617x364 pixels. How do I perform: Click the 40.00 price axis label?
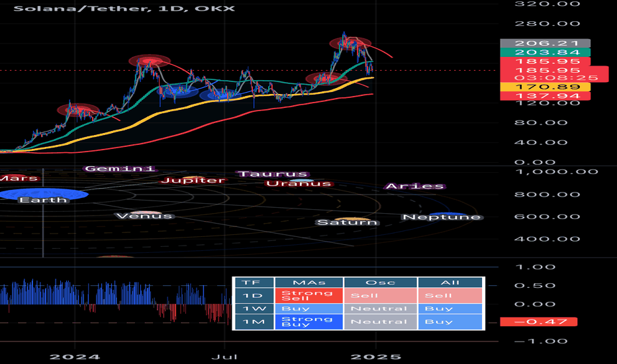(541, 142)
